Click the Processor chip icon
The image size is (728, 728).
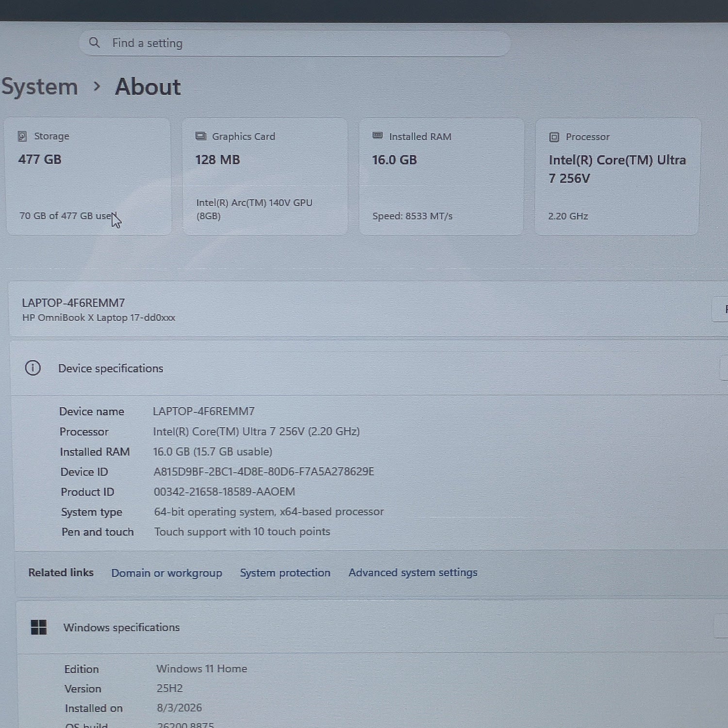554,137
